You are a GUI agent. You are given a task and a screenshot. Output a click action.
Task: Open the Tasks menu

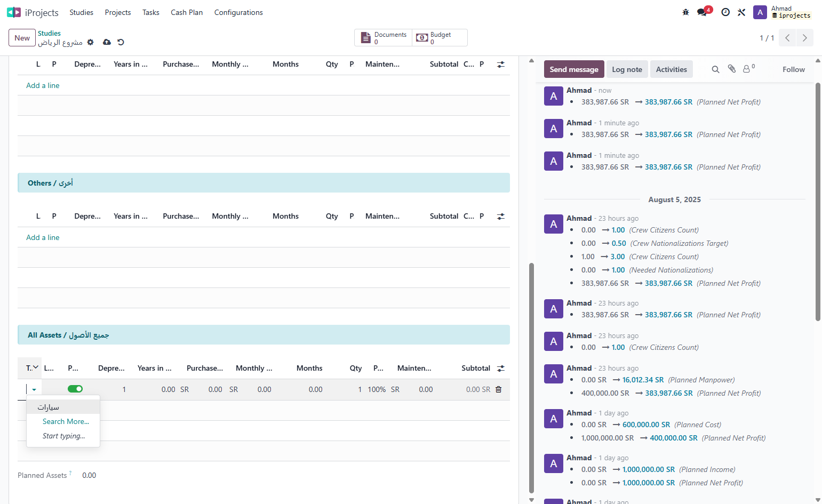coord(151,12)
